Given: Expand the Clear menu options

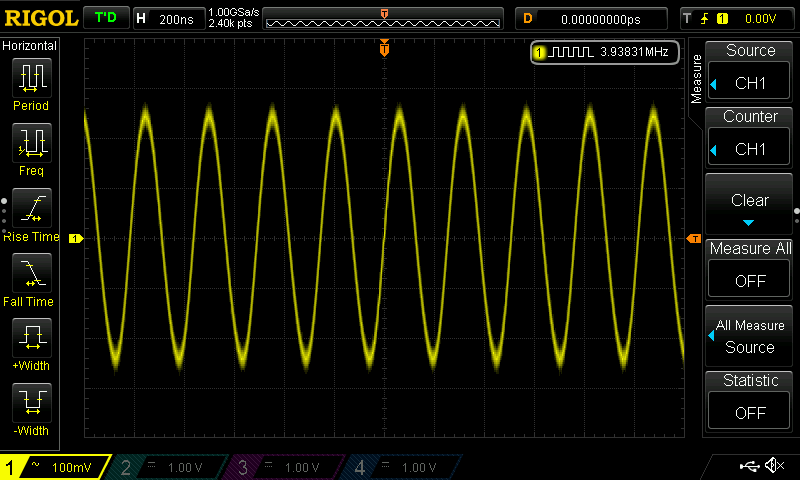Looking at the screenshot, I should click(x=750, y=206).
